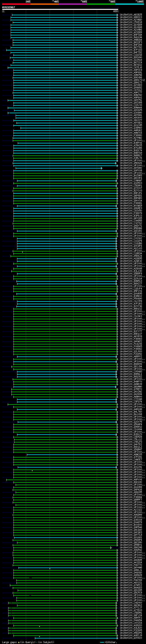Select the UniRef100_C0NKW7 label
Screen dimensions: 146x644
coord(131,180)
